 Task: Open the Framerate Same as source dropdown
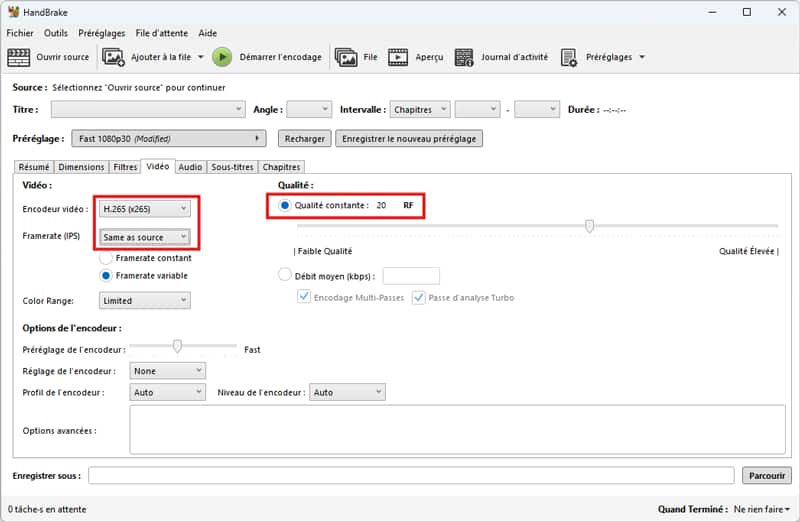coord(144,237)
